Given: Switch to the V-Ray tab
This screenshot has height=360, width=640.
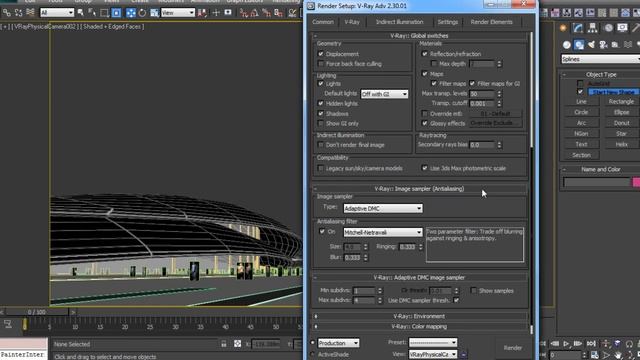Looking at the screenshot, I should 352,22.
